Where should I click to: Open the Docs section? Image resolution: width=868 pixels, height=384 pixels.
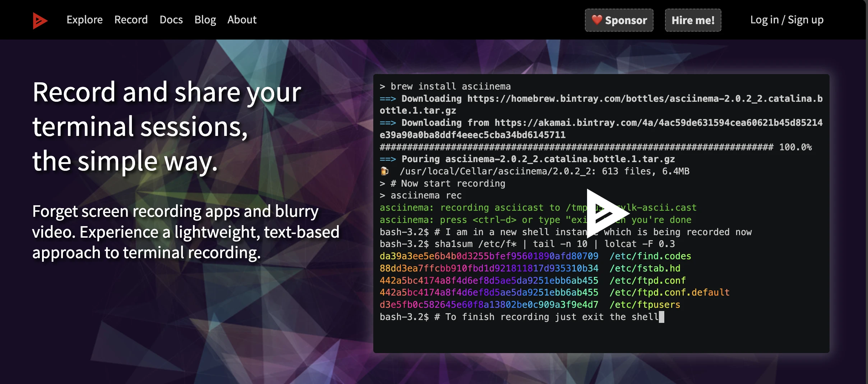click(x=171, y=20)
